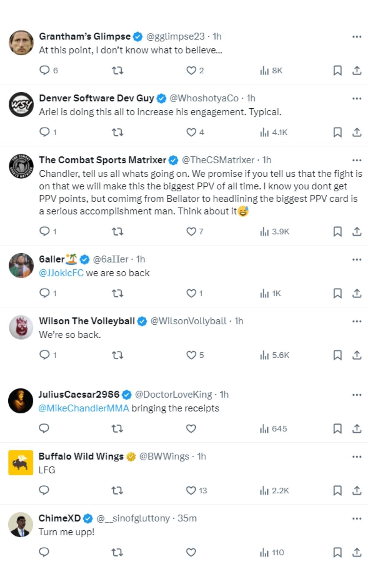368x588 pixels.
Task: Like The Combat Sports Matrixer's tweet
Action: point(191,232)
